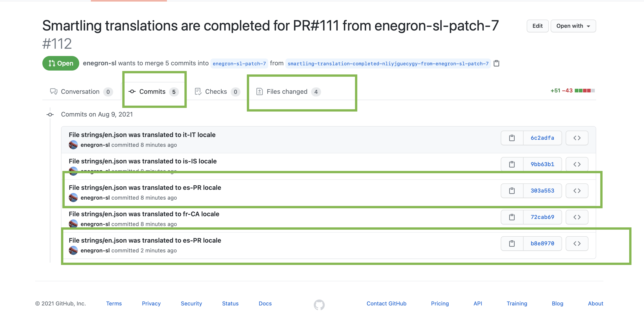Browse repository at commit b8e8970
644x320 pixels.
[x=577, y=244]
